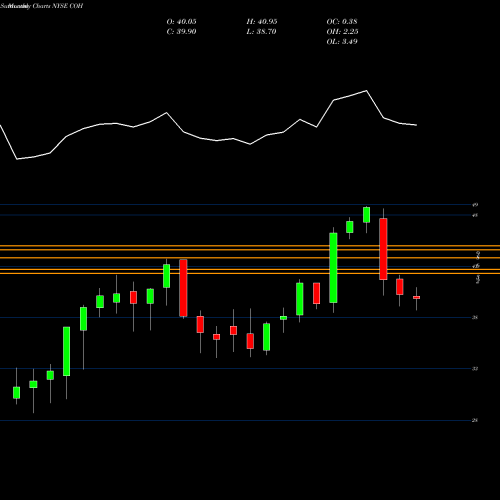Select the low value 'L: 38.70'
This screenshot has width=500, height=500.
pyautogui.click(x=261, y=32)
